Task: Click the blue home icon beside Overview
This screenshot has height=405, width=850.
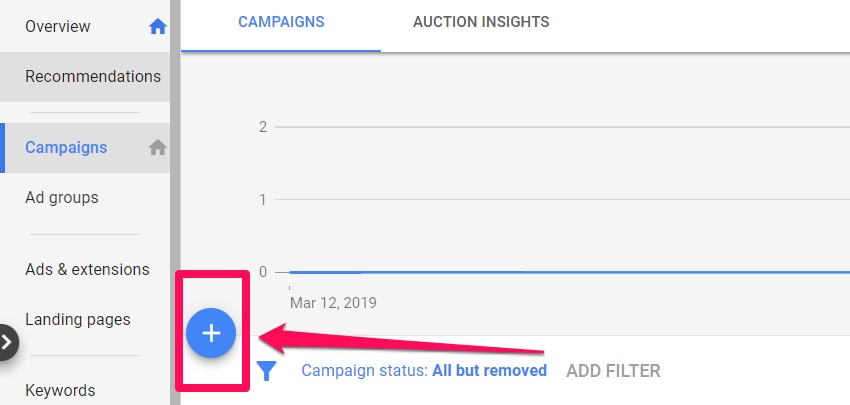Action: (x=158, y=26)
